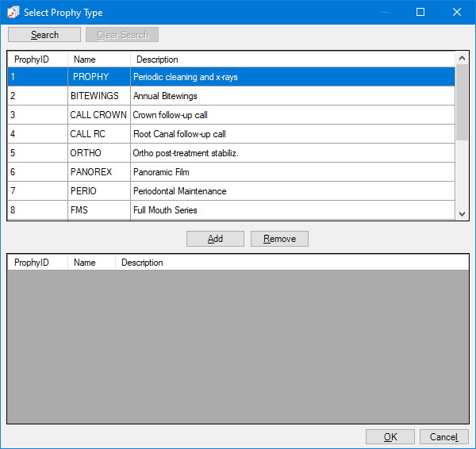Select the CALL RC name cell
Viewport: 476px width, 449px height.
point(99,134)
